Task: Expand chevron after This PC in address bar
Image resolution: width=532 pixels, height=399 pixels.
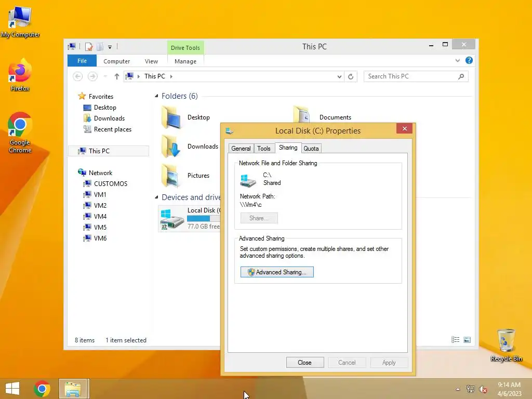Action: [x=171, y=76]
